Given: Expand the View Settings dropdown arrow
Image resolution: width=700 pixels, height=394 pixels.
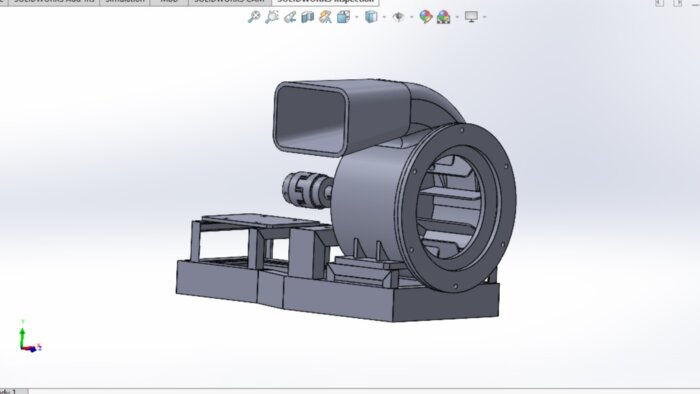Looking at the screenshot, I should point(485,17).
